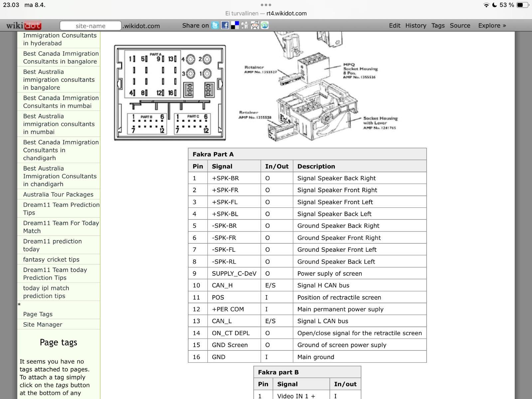Tap the Wi-Fi status icon
This screenshot has width=532, height=399.
coord(486,5)
